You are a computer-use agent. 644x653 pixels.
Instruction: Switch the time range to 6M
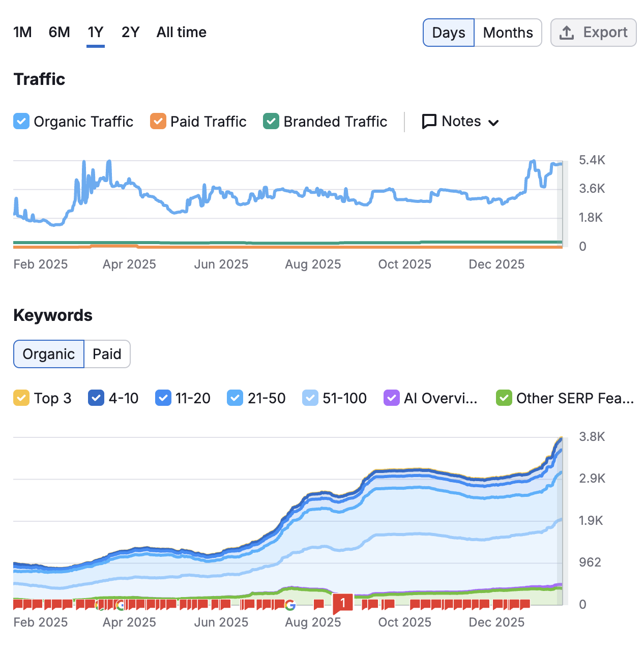[59, 33]
